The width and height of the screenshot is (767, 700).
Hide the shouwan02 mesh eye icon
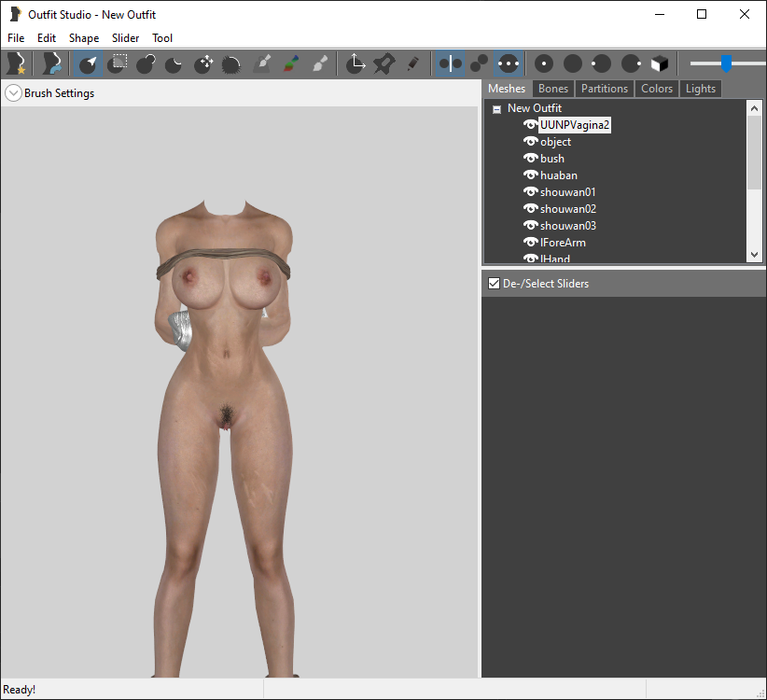(531, 208)
